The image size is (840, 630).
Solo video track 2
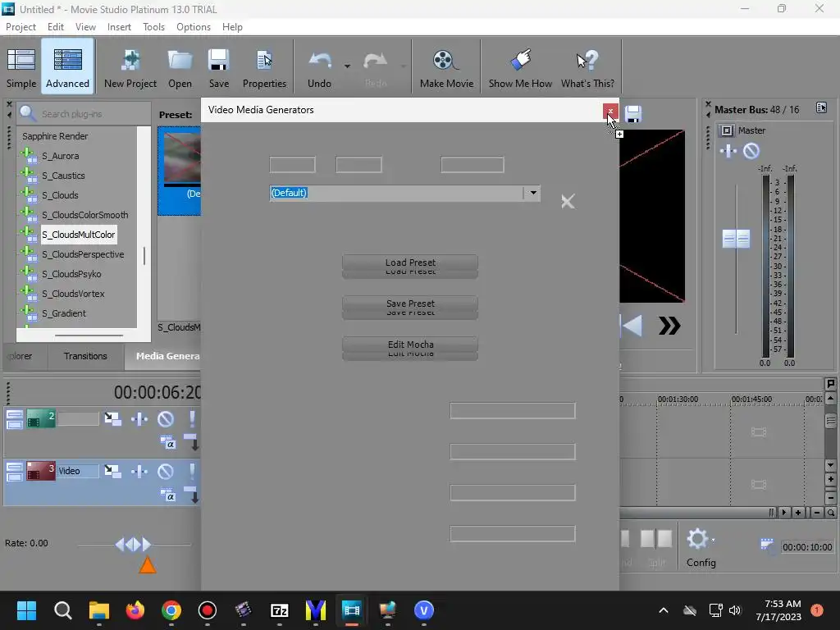pos(192,419)
